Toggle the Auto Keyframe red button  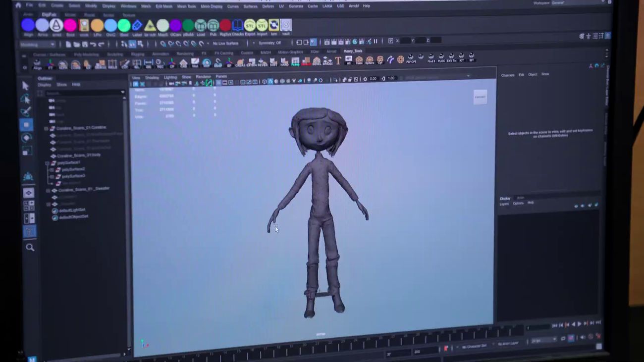tap(446, 349)
